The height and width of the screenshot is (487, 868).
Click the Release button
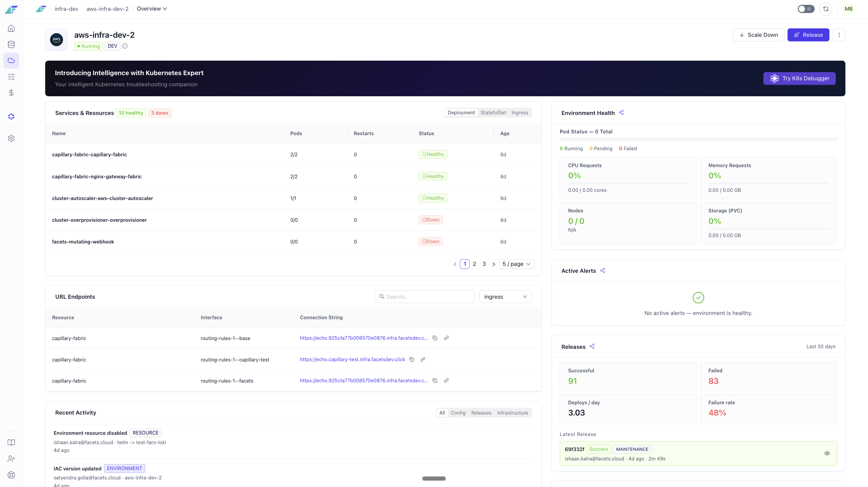pos(808,35)
